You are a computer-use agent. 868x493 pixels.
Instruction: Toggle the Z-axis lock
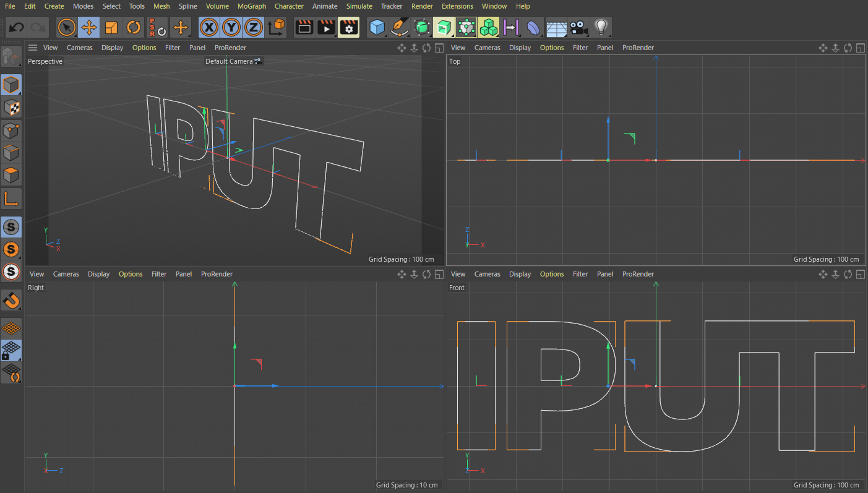[x=253, y=27]
